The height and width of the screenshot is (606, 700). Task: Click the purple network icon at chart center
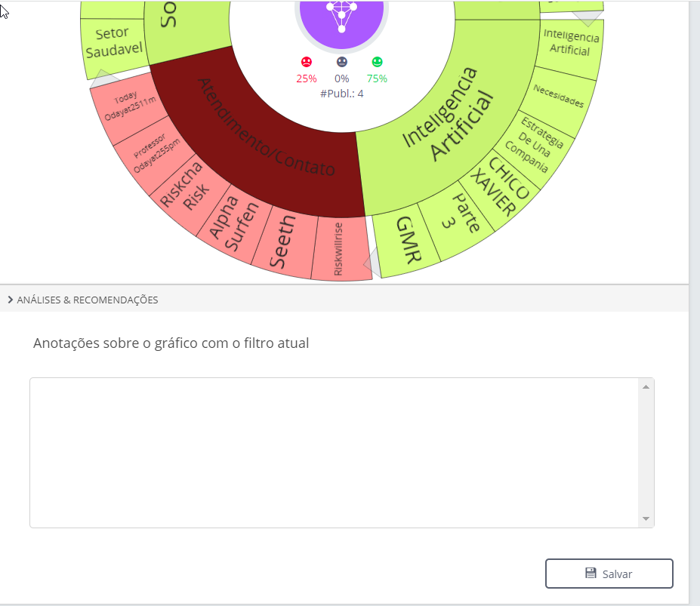tap(341, 15)
